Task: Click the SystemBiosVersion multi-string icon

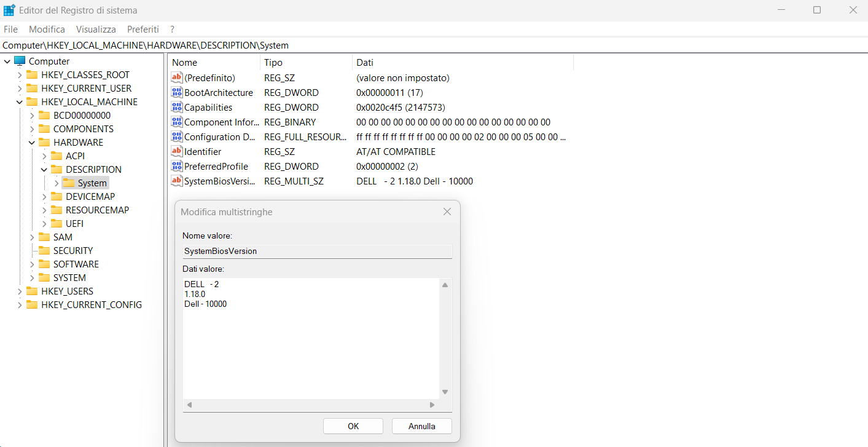Action: [x=177, y=181]
